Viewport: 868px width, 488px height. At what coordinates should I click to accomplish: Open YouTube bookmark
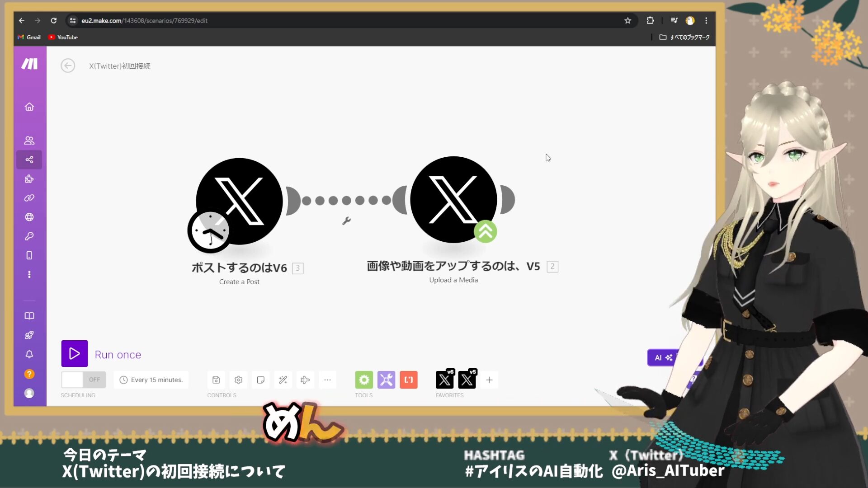[63, 38]
